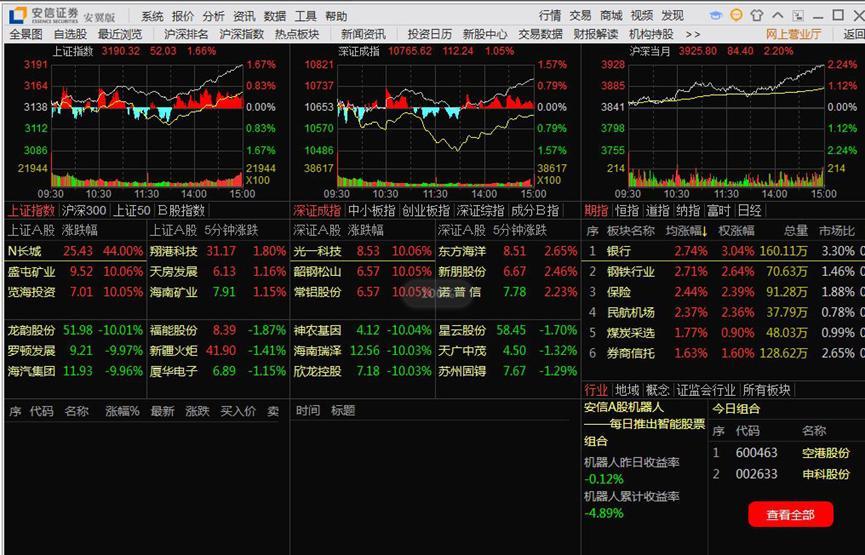The image size is (865, 555).
Task: Select 全景图 in the toolbar
Action: [x=26, y=34]
